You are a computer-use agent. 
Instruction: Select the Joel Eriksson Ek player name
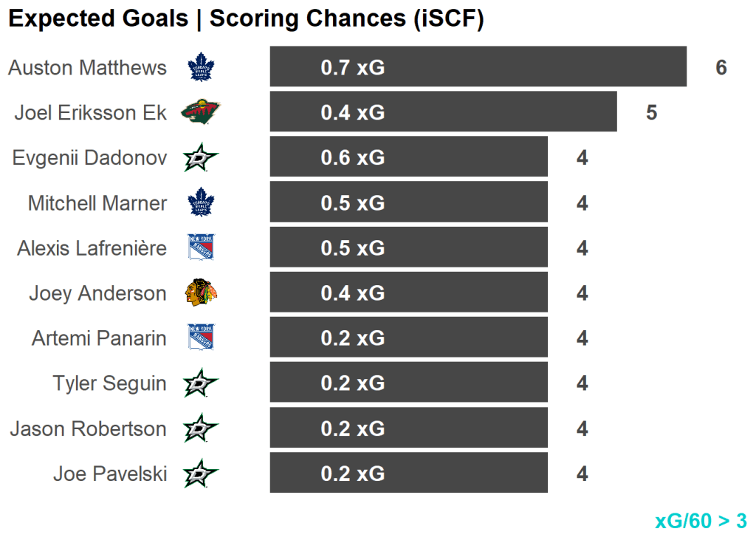pyautogui.click(x=90, y=113)
